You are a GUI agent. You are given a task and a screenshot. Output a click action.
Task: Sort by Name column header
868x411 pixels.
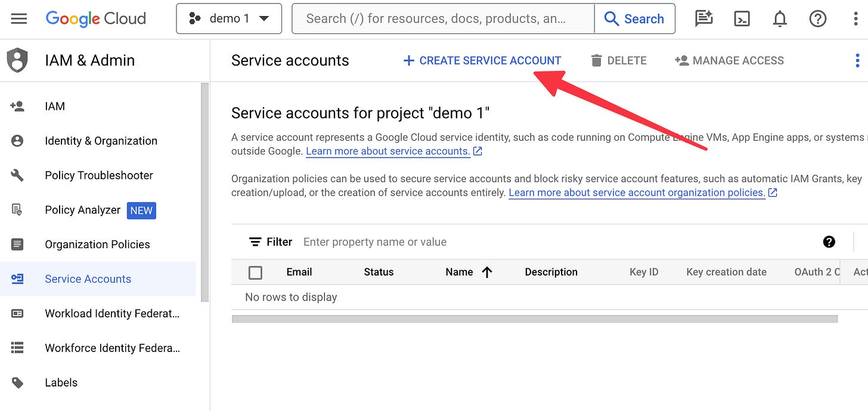coord(459,272)
